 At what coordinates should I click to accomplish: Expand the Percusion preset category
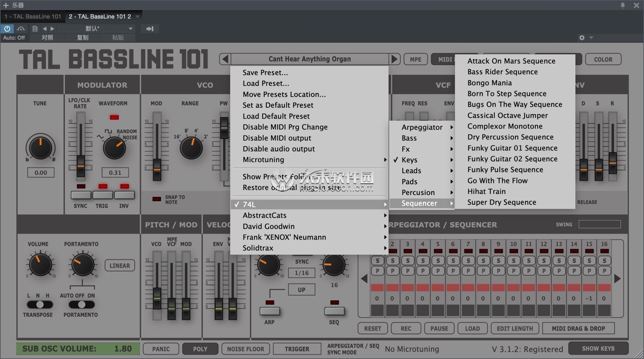(422, 193)
